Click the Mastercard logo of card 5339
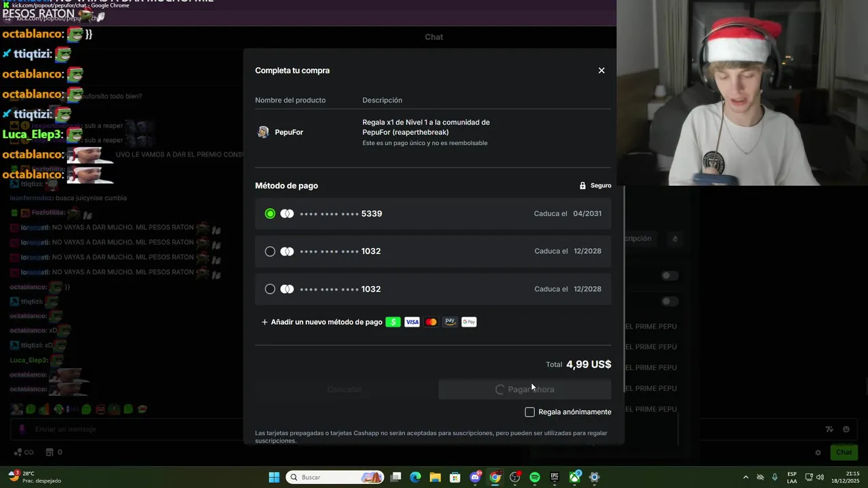This screenshot has height=488, width=868. (287, 213)
